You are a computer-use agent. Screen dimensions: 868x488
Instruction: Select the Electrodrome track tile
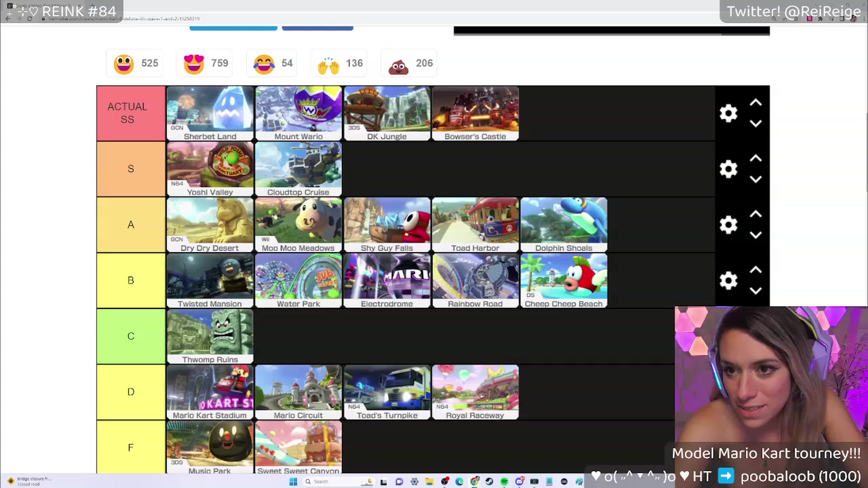pyautogui.click(x=387, y=280)
